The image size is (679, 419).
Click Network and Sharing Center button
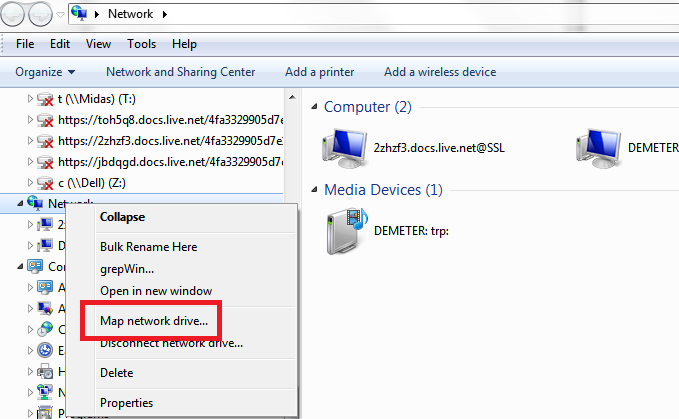click(180, 72)
